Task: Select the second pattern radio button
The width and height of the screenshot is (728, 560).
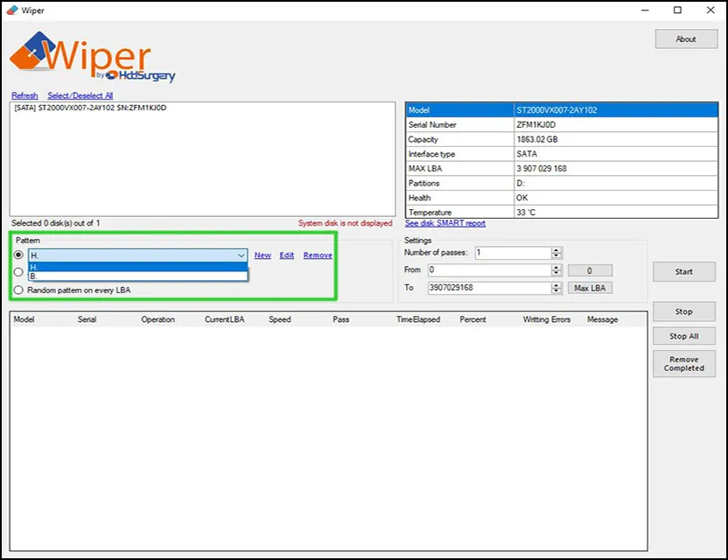Action: (18, 272)
